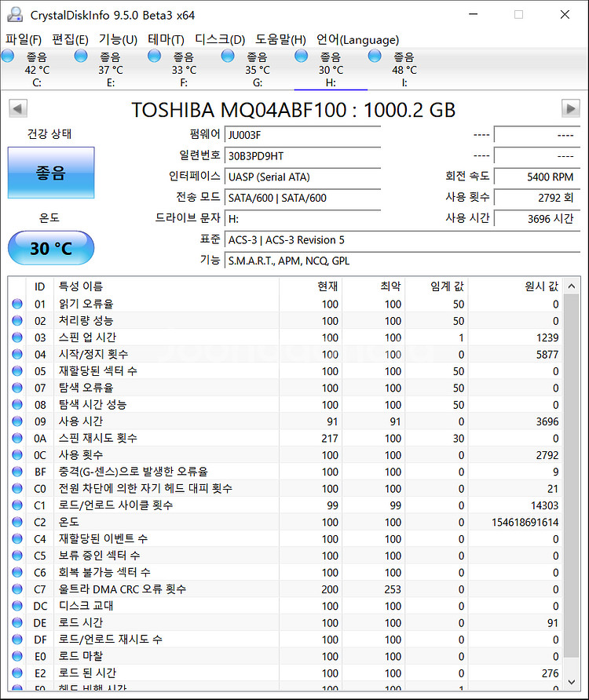Screen dimensions: 589x700
Task: Click the firmware field JU003F
Action: pyautogui.click(x=302, y=135)
